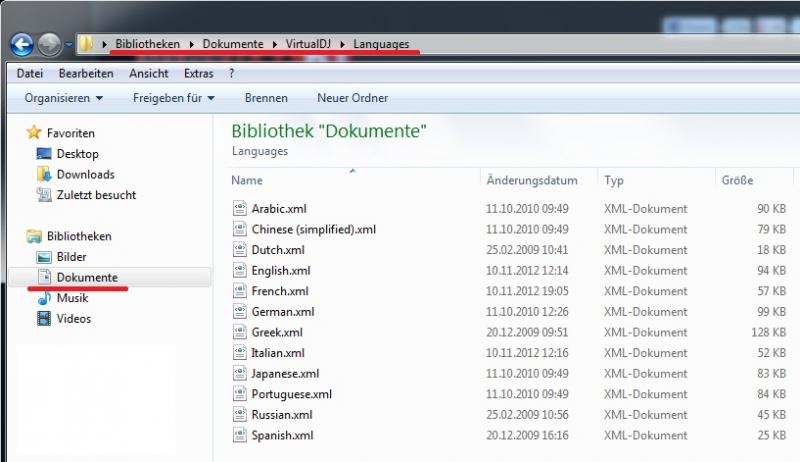Click the Bilder library icon
The image size is (800, 462).
click(x=43, y=257)
